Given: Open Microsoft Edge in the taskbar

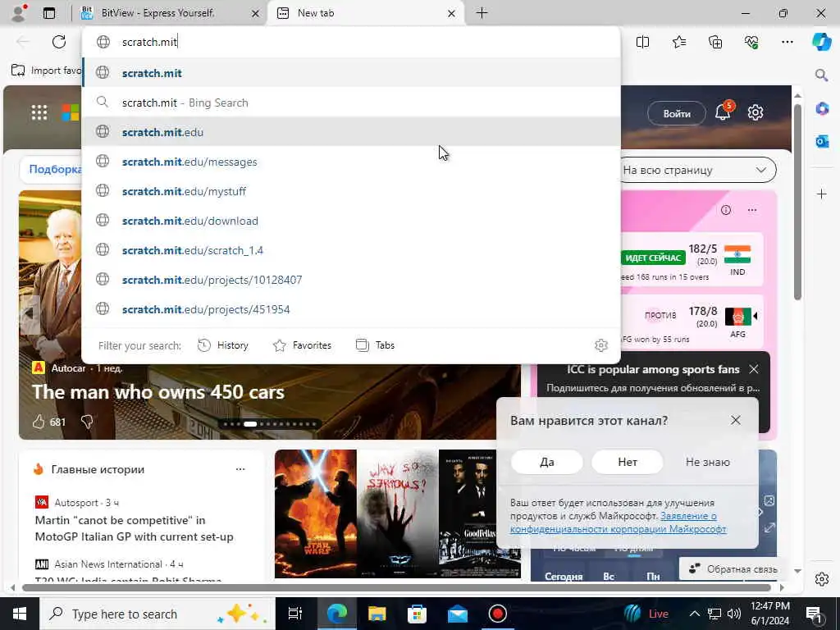Looking at the screenshot, I should click(x=337, y=614).
